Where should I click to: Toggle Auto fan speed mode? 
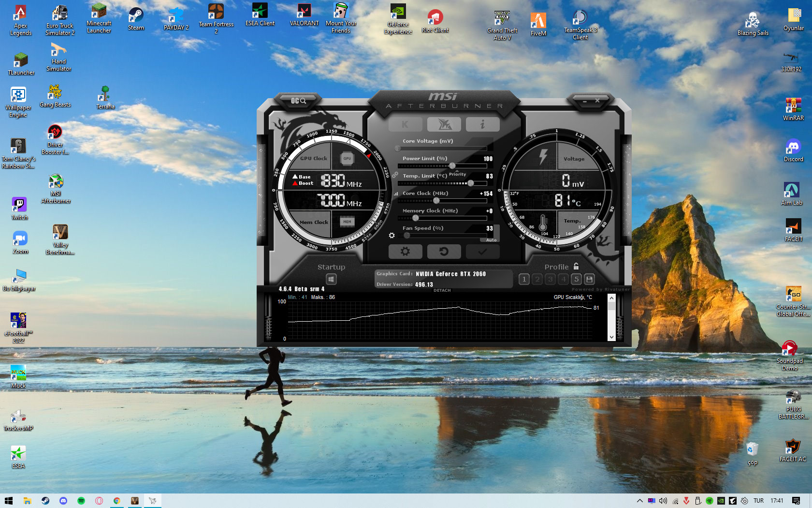491,240
